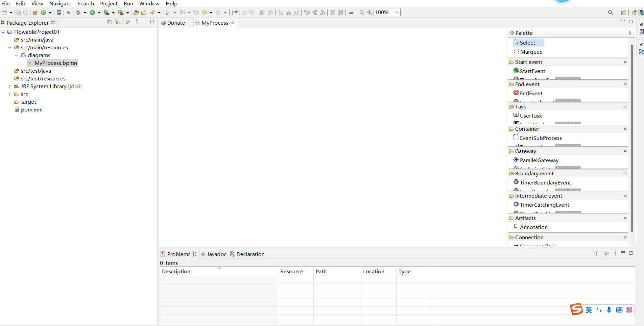Zoom out with the magnifier-minus toolbar icon
The image size is (644, 326).
[362, 12]
